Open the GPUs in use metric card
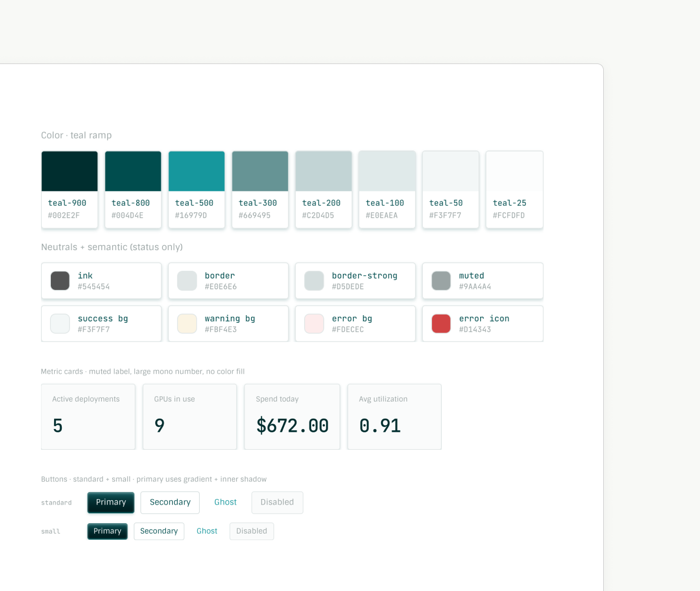 click(190, 417)
